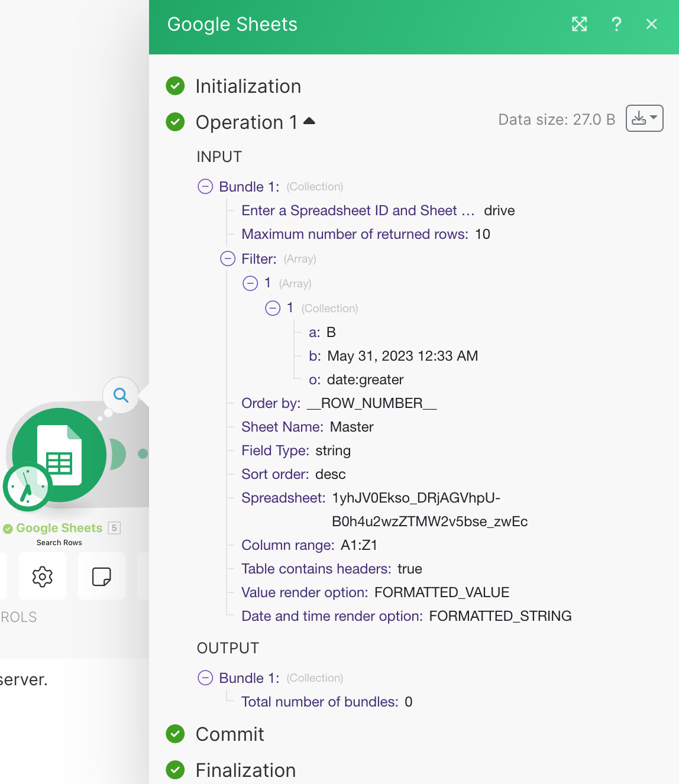The height and width of the screenshot is (784, 679).
Task: Click the Commit green check icon
Action: tap(175, 734)
